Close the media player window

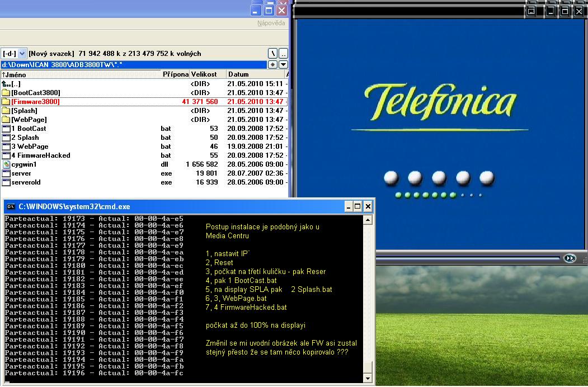pos(579,11)
